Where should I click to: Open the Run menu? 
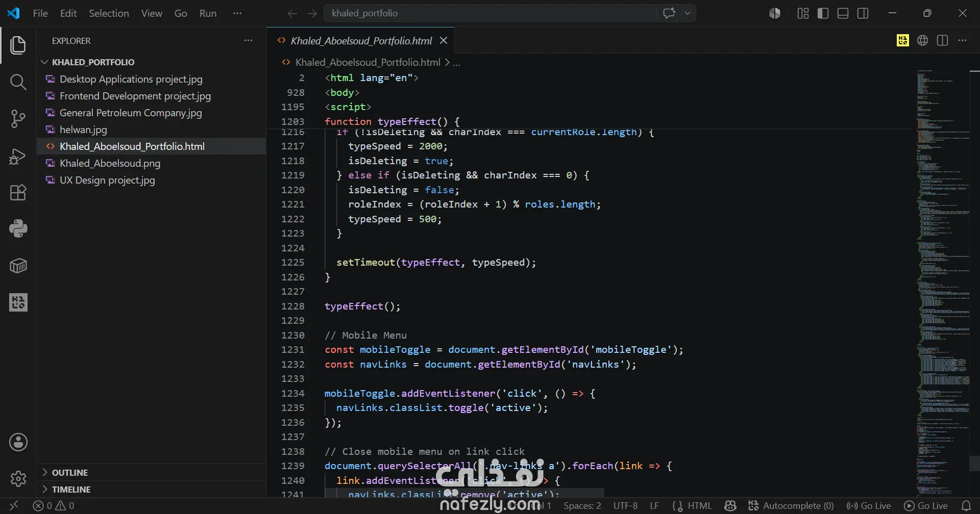208,13
